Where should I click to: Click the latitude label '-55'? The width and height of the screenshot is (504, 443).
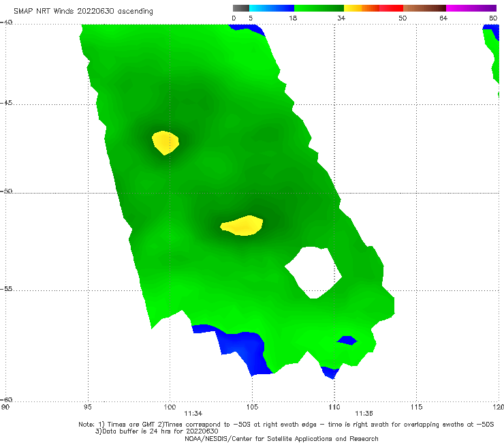tap(6, 289)
